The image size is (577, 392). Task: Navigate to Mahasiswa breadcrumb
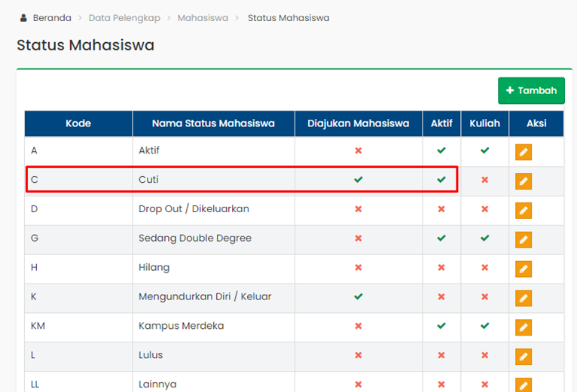(x=203, y=17)
